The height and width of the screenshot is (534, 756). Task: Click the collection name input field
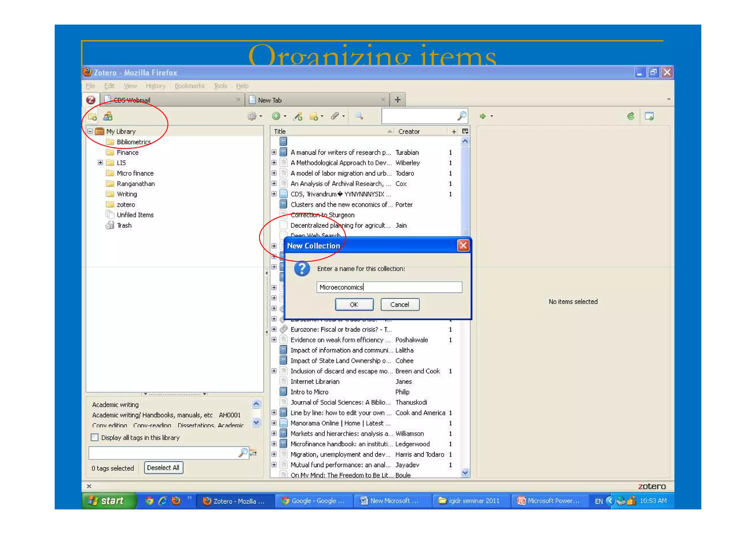389,287
